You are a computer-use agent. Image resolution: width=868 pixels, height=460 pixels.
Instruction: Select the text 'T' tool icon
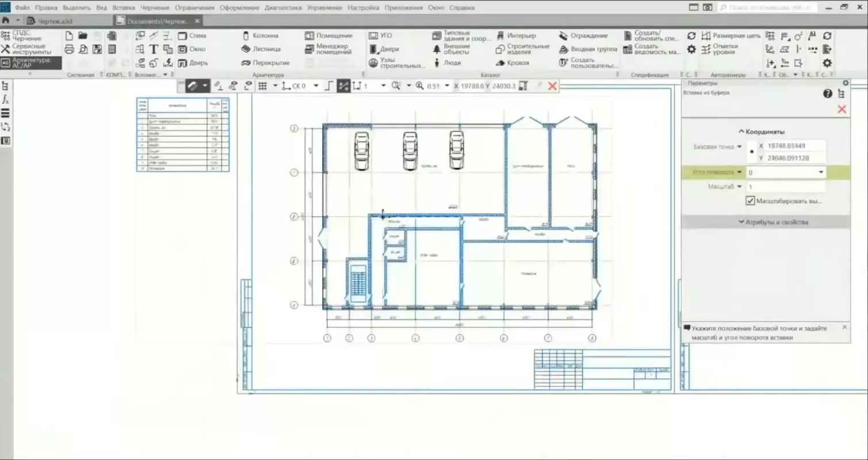tap(154, 49)
